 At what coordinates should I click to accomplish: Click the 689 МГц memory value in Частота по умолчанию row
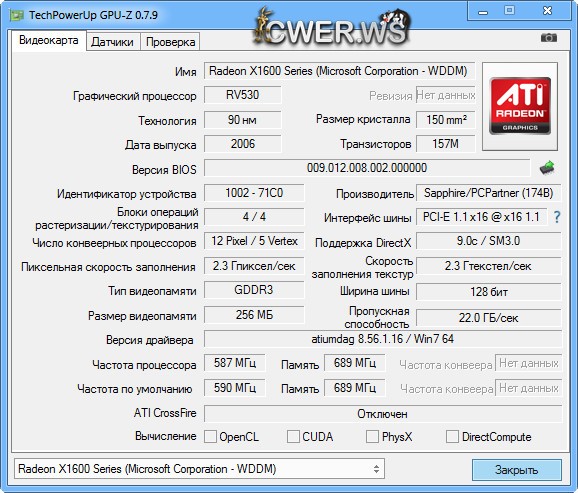pos(355,388)
